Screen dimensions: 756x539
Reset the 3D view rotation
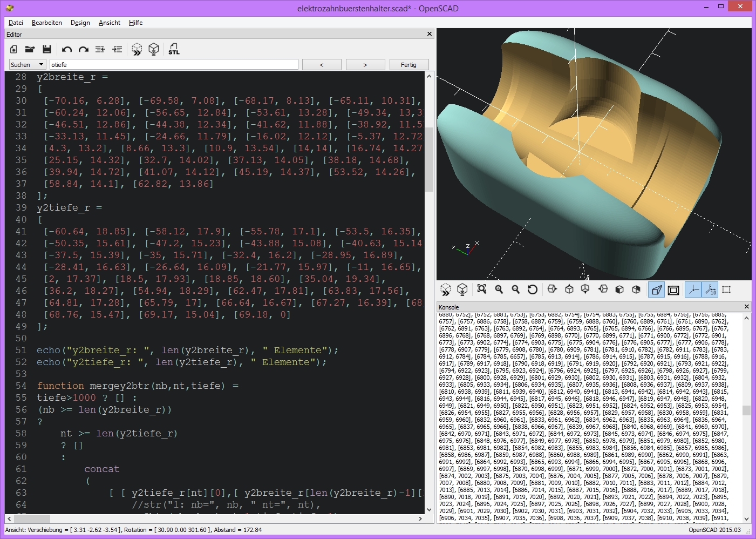(533, 290)
